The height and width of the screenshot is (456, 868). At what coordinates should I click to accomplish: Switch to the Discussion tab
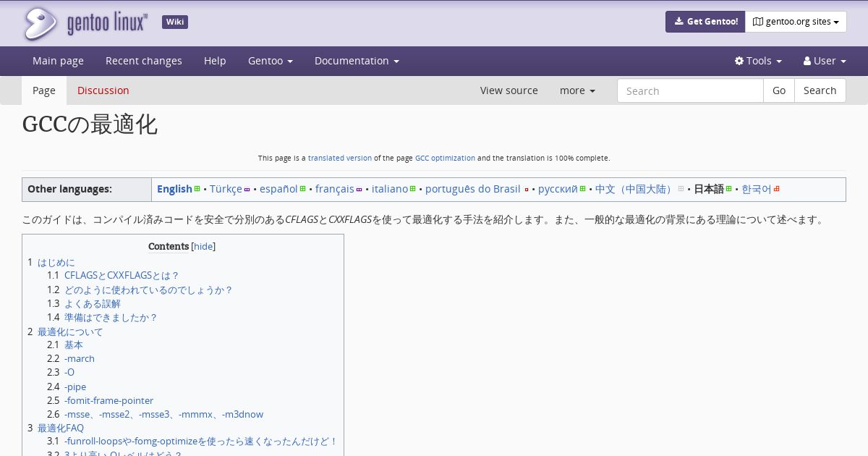[103, 90]
